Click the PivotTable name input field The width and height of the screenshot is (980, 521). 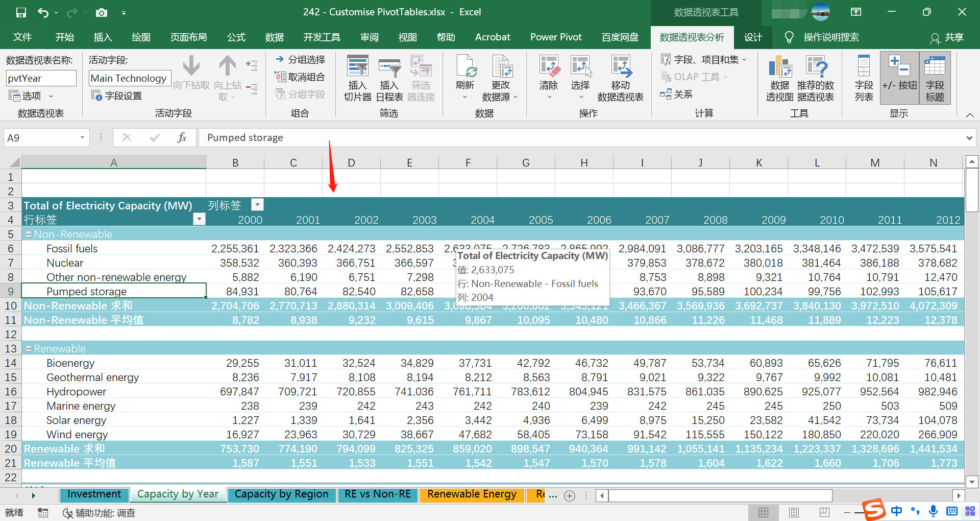click(41, 78)
